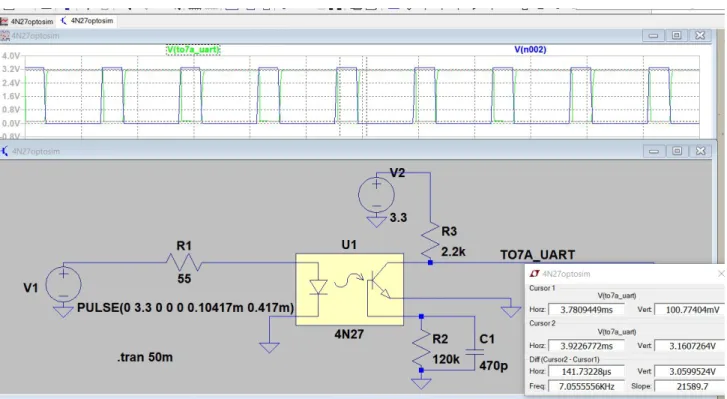Click the PULSE source value text

pos(185,308)
